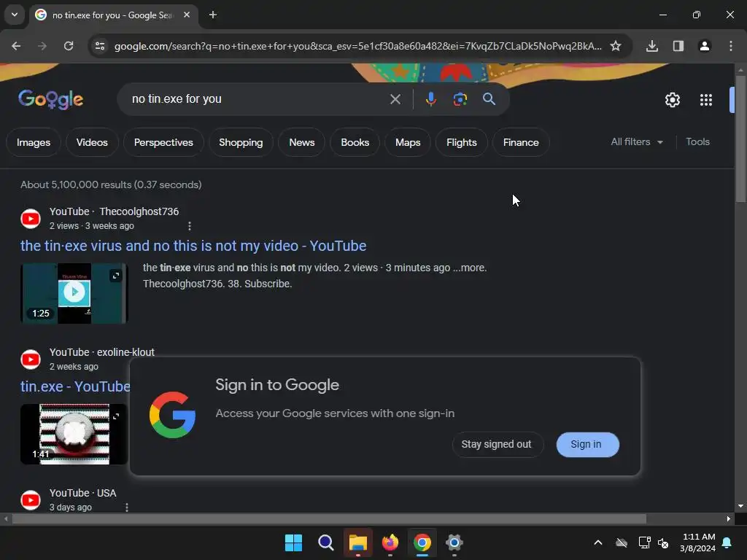Play the 1:25 video thumbnail
The image size is (747, 560).
click(x=74, y=293)
